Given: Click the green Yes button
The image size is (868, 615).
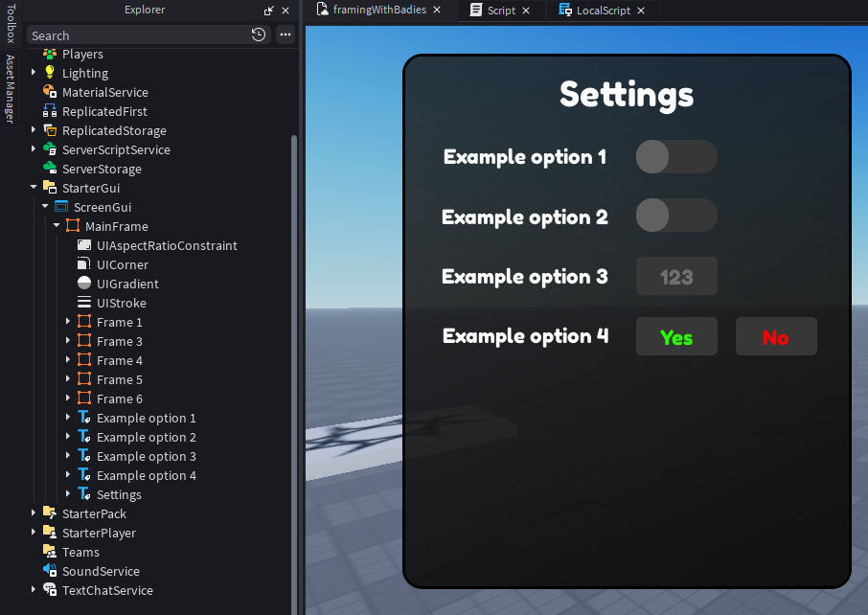Looking at the screenshot, I should coord(676,336).
